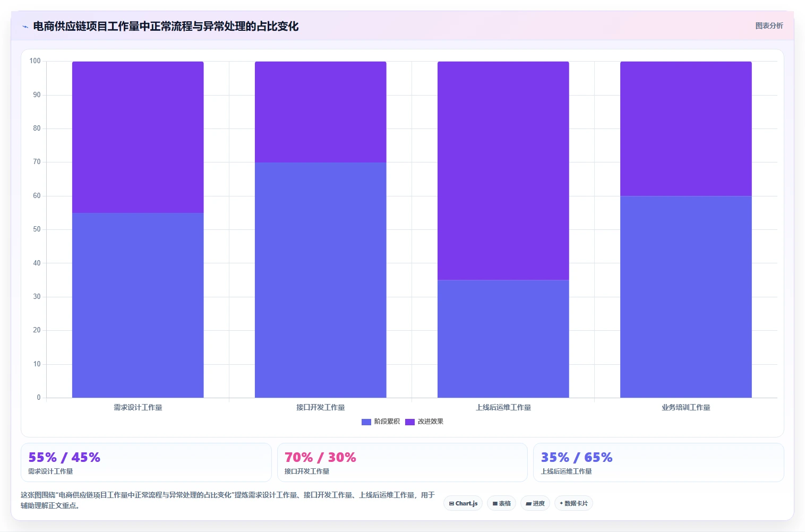Viewport: 805px width, 532px height.
Task: Toggle the 阶段累积 legend swatch
Action: coord(366,422)
